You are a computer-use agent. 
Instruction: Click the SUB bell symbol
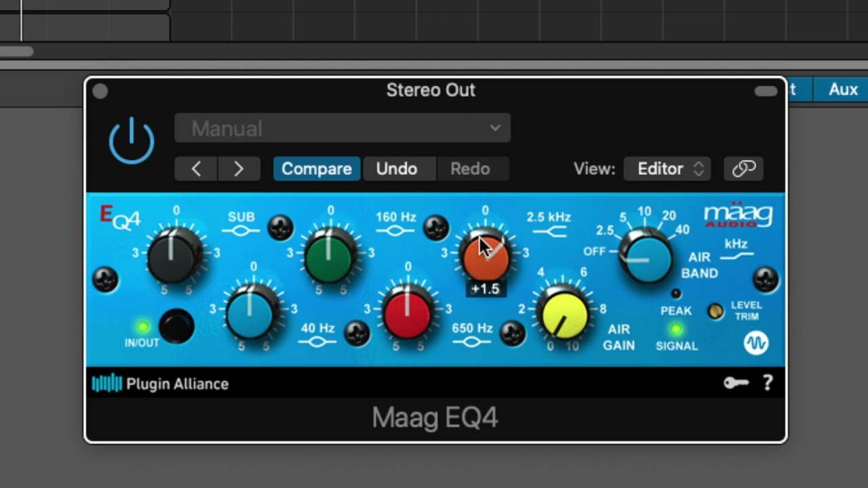(x=241, y=231)
